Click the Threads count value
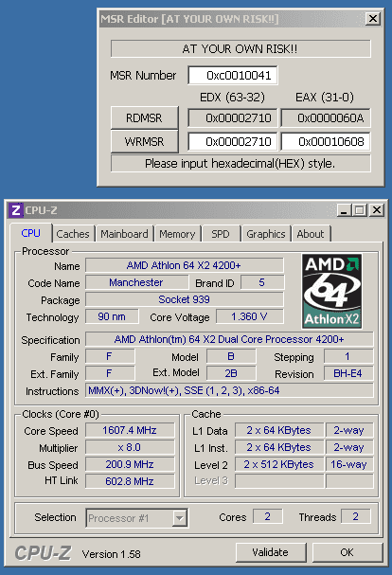Screen dimensions: 392x575 click(356, 516)
